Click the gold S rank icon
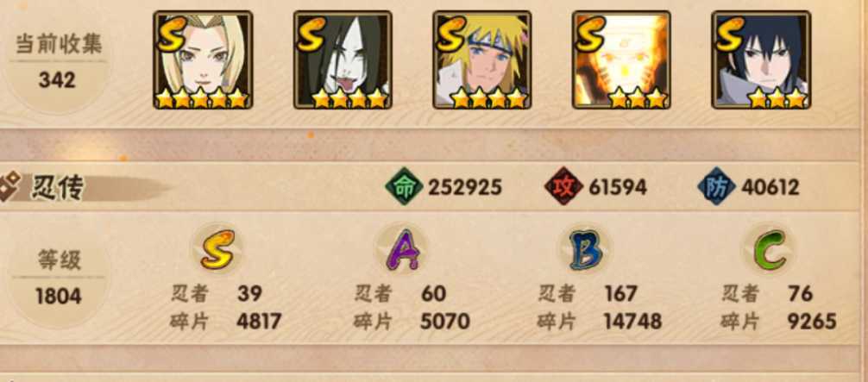Viewport: 868px width, 382px height. click(217, 250)
